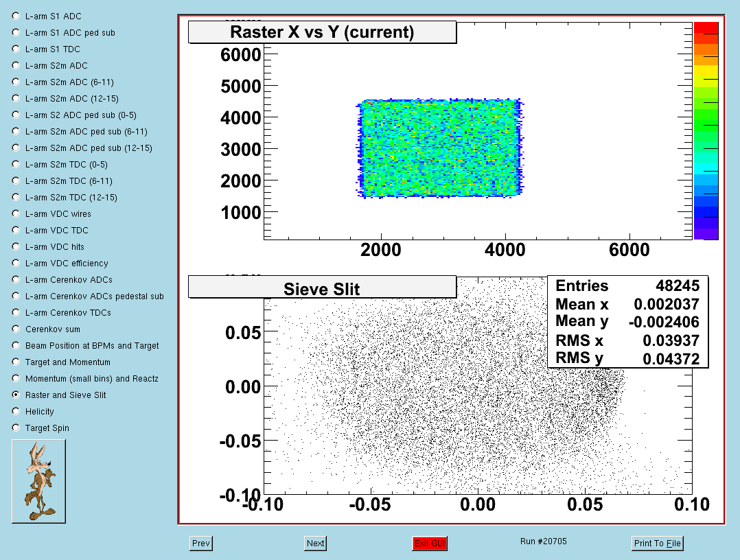
Task: Click the Raster X vs Y (current) title
Action: coord(323,32)
